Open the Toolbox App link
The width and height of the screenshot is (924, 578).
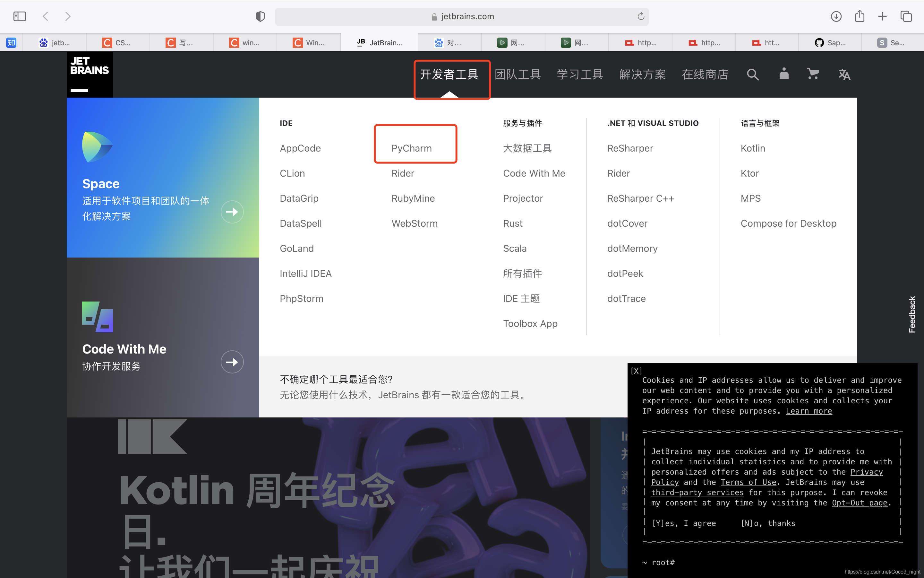coord(530,323)
